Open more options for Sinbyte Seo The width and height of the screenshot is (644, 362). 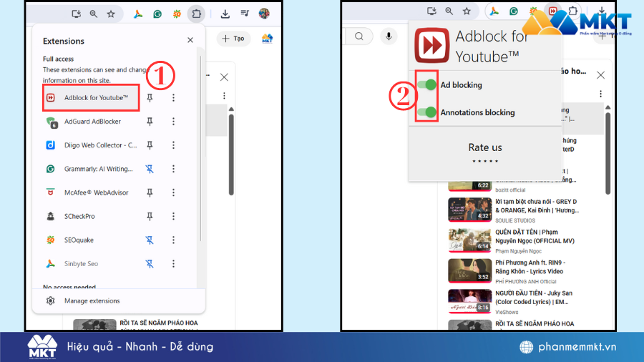tap(173, 263)
